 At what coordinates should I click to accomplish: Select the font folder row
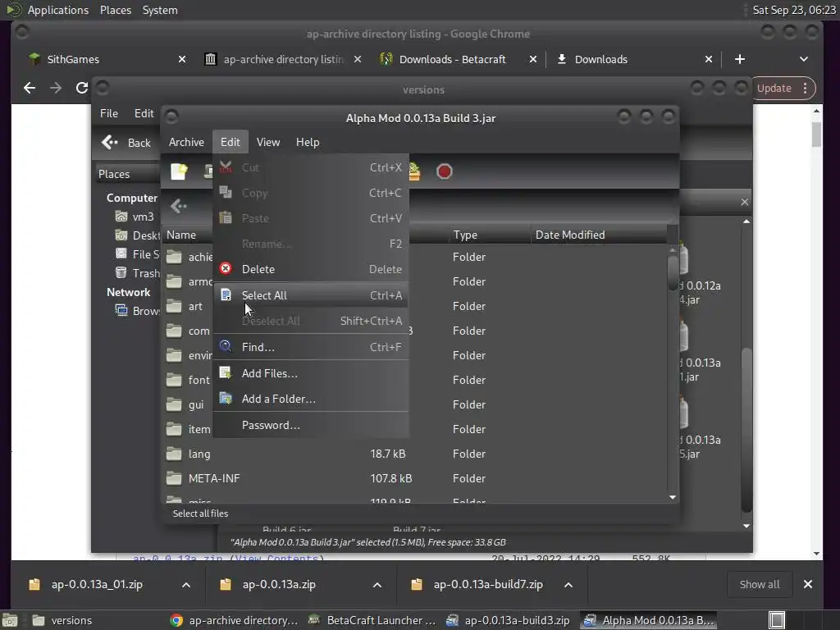(416, 381)
